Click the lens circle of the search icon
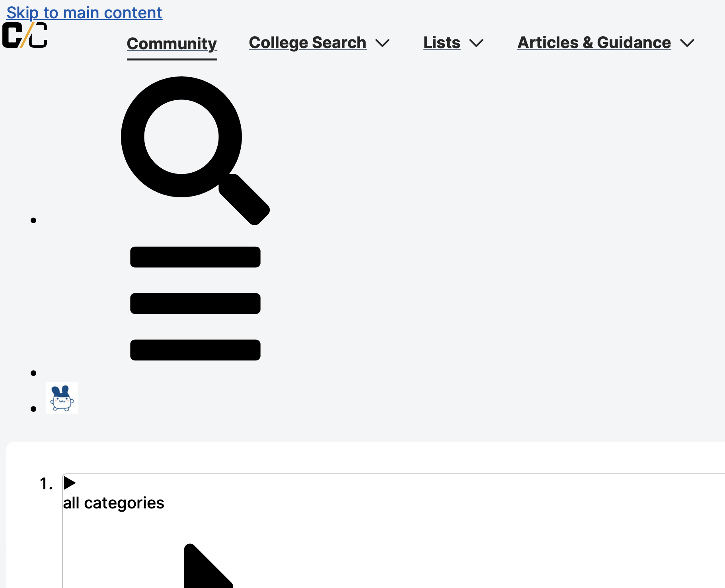This screenshot has width=725, height=588. pos(181,137)
